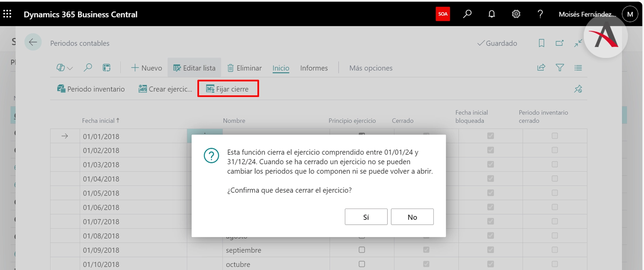Toggle the filter pane funnel icon

point(559,68)
